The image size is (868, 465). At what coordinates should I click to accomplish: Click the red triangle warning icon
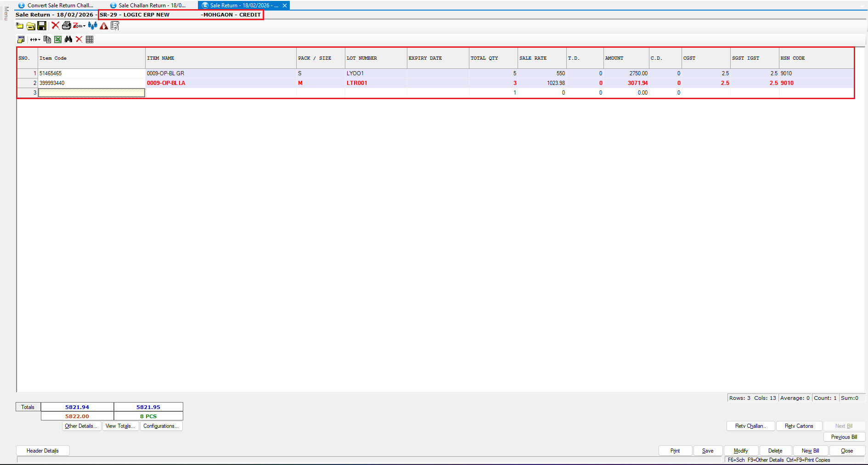click(x=104, y=26)
